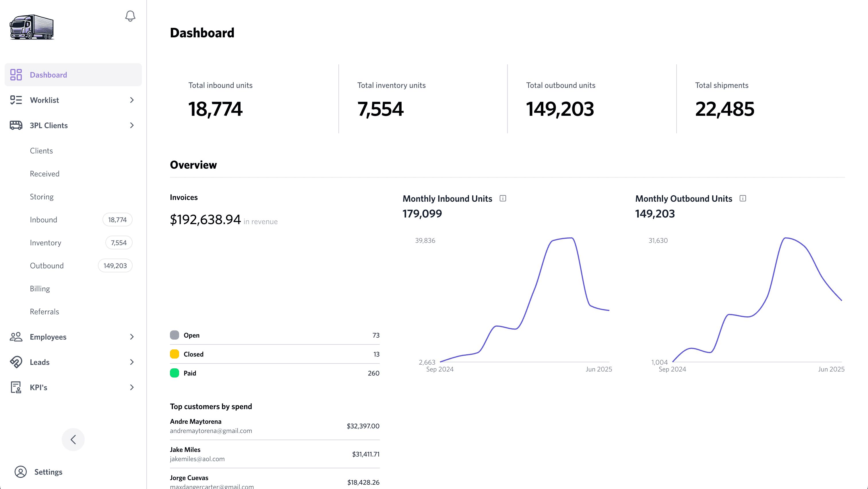868x489 pixels.
Task: Collapse the 3PL Clients submenu chevron
Action: [x=132, y=125]
